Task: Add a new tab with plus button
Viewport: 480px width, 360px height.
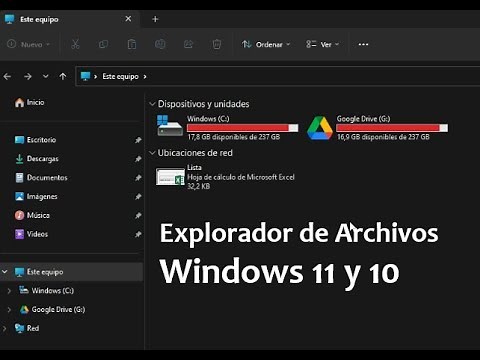Action: (155, 19)
